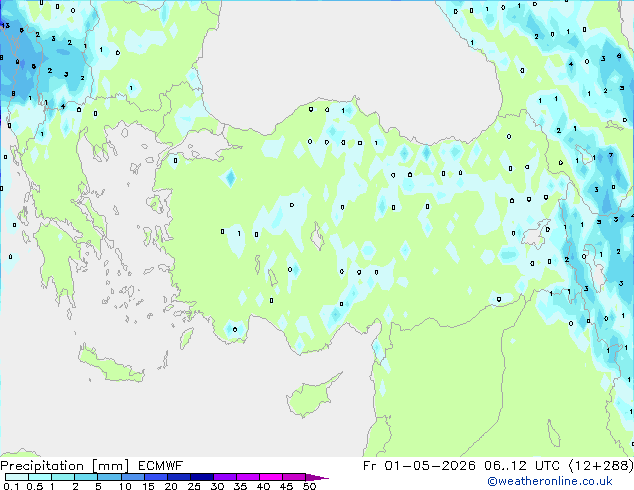This screenshot has height=490, width=634.
Task: Click the legend label '50'
Action: click(309, 486)
